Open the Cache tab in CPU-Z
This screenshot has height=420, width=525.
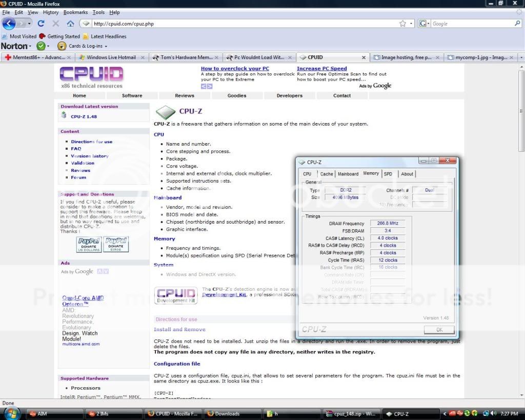[327, 174]
